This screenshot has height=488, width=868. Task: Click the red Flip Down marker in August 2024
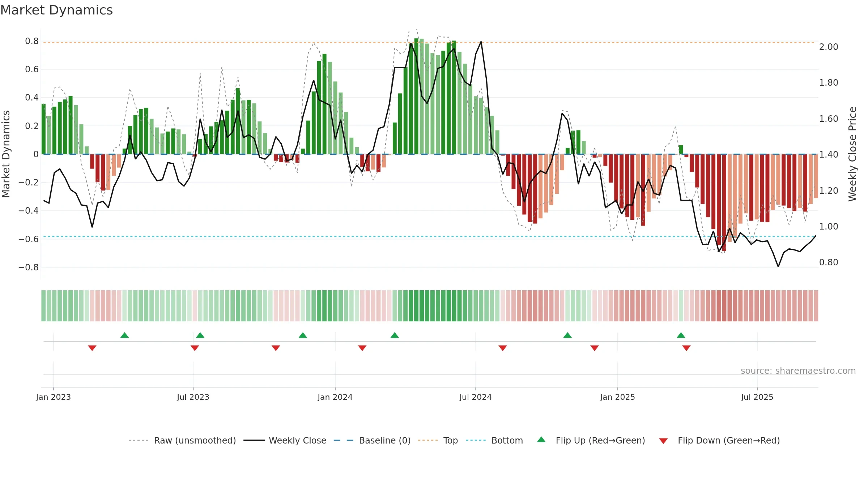(503, 348)
